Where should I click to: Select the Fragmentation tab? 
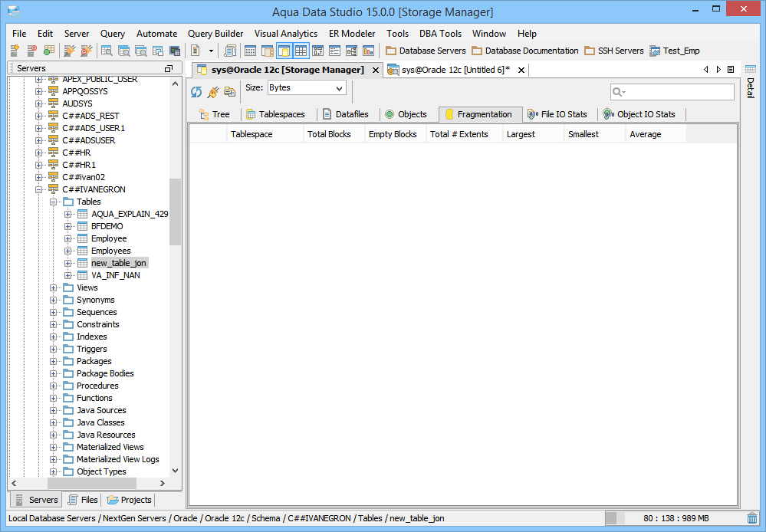coord(481,114)
